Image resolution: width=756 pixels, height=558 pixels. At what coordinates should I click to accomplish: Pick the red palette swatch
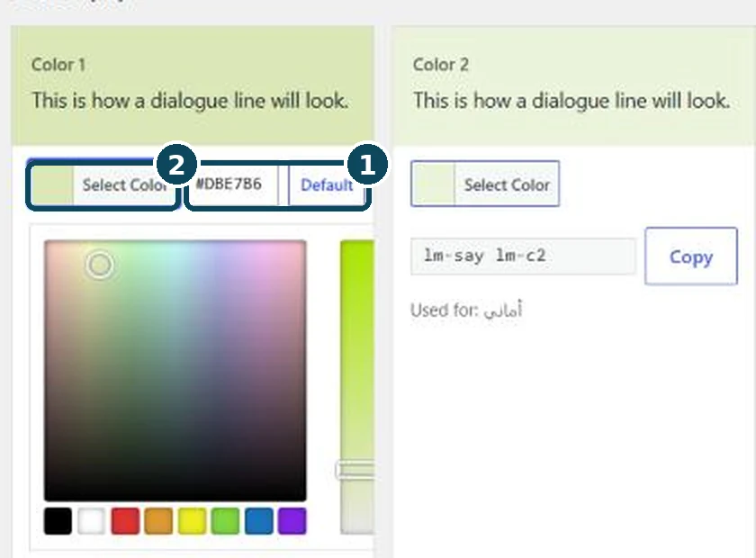tap(125, 521)
